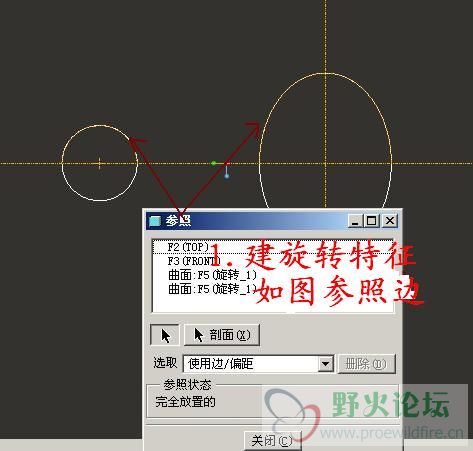Click the 删除(D) delete button
The width and height of the screenshot is (473, 451).
[x=367, y=364]
